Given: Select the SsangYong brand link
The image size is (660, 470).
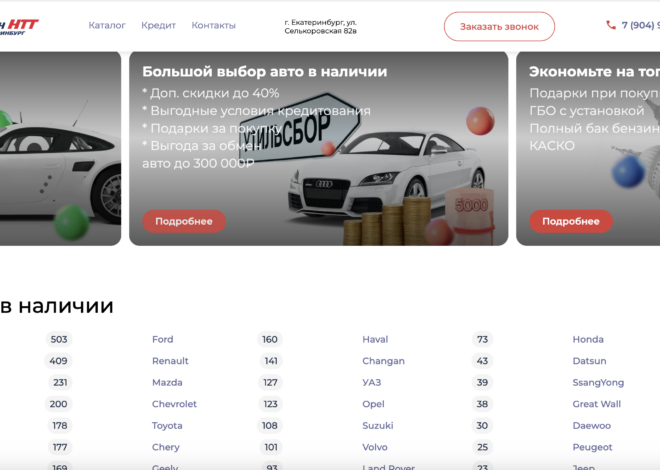Looking at the screenshot, I should [598, 382].
